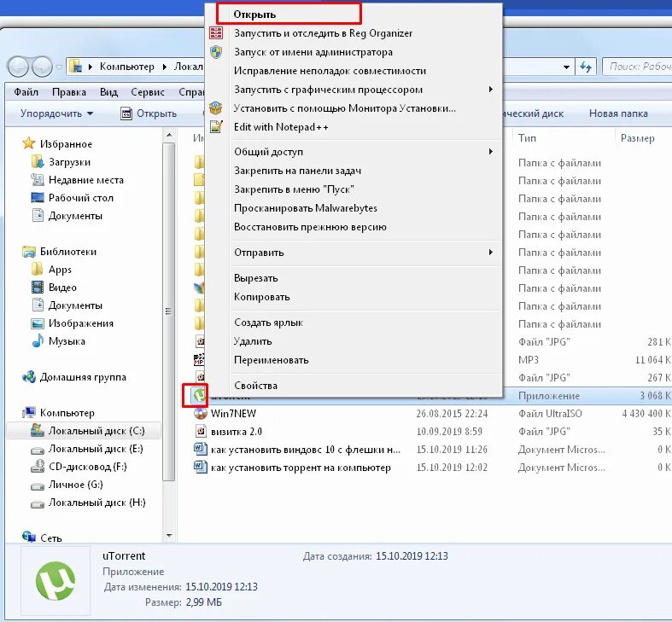Click the Избранное star icon

[29, 143]
